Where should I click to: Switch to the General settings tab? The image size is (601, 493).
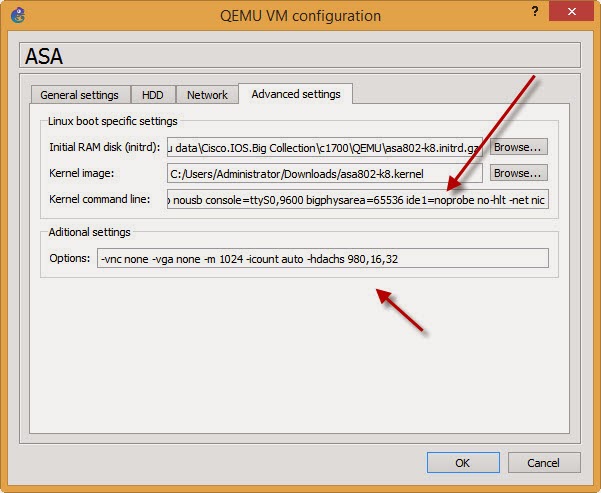(x=79, y=95)
